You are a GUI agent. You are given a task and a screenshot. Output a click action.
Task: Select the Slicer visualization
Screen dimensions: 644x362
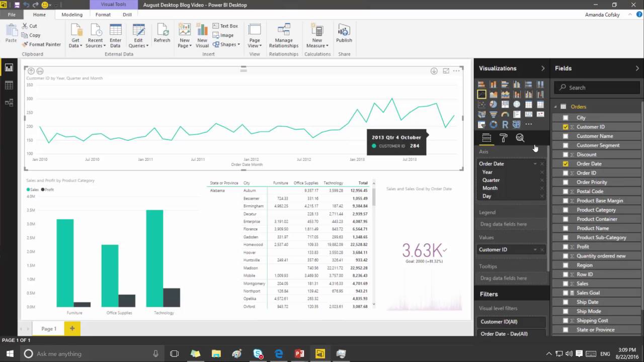click(481, 124)
